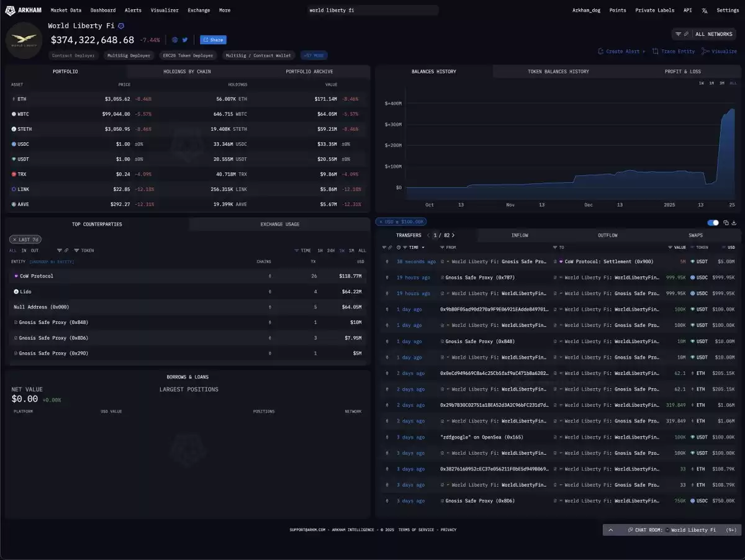Set counterparties time range to 24H
Screen dimensions: 745x560
coord(330,250)
